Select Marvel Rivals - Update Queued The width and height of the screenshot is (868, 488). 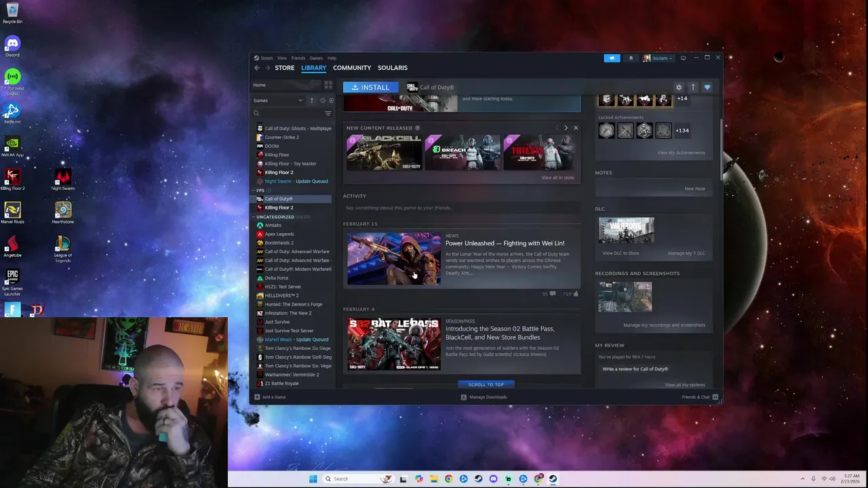[x=296, y=340]
